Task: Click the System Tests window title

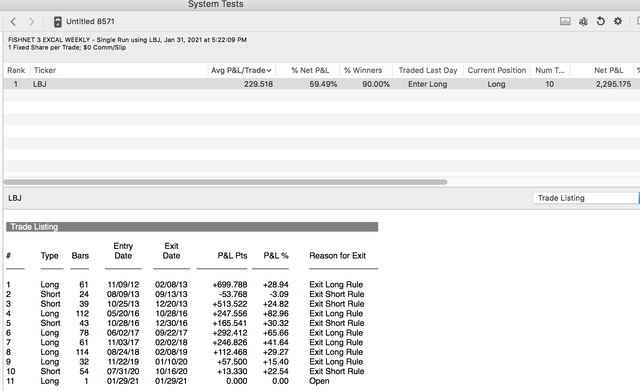Action: pyautogui.click(x=216, y=4)
